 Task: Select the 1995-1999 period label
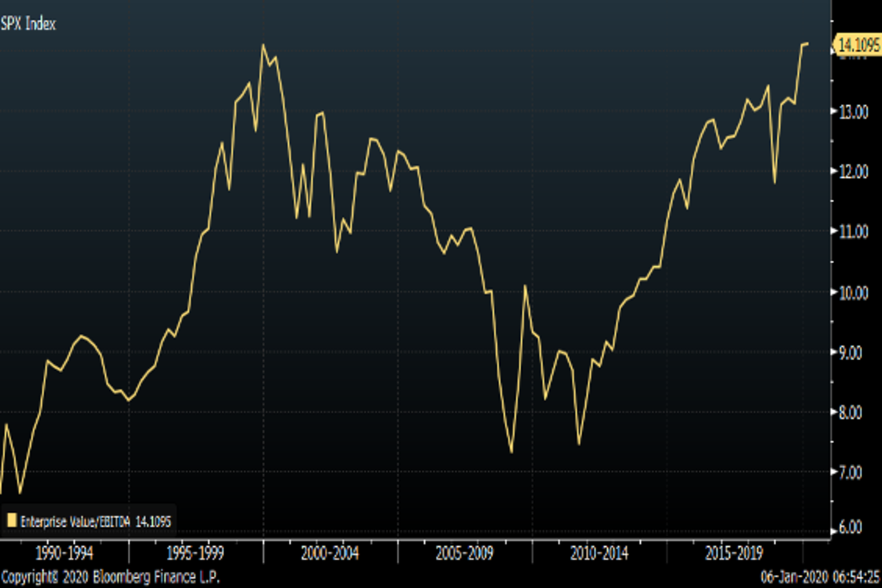click(x=196, y=553)
